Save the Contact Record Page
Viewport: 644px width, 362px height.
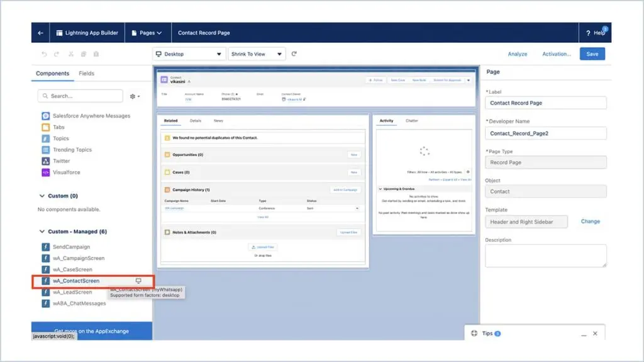pyautogui.click(x=592, y=54)
